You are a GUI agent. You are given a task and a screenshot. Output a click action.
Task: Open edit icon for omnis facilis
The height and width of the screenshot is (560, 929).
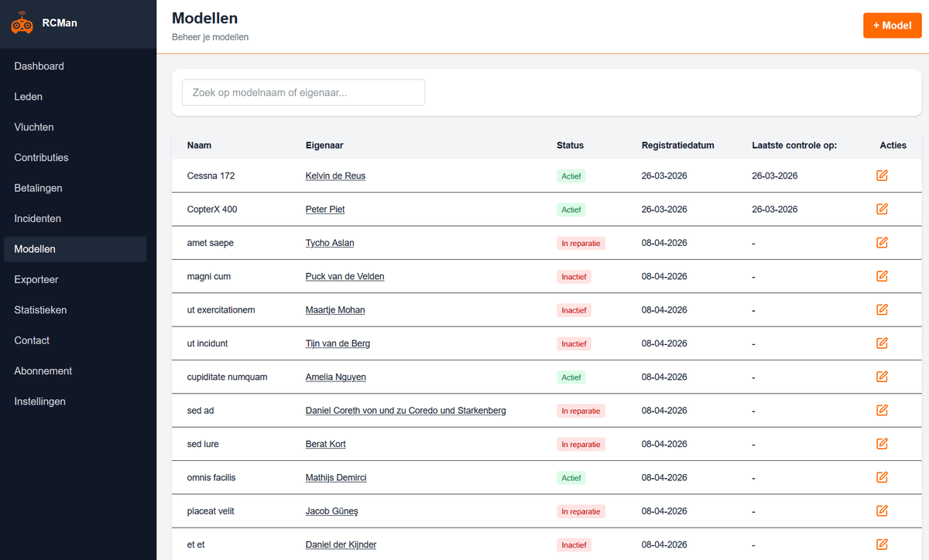[882, 477]
